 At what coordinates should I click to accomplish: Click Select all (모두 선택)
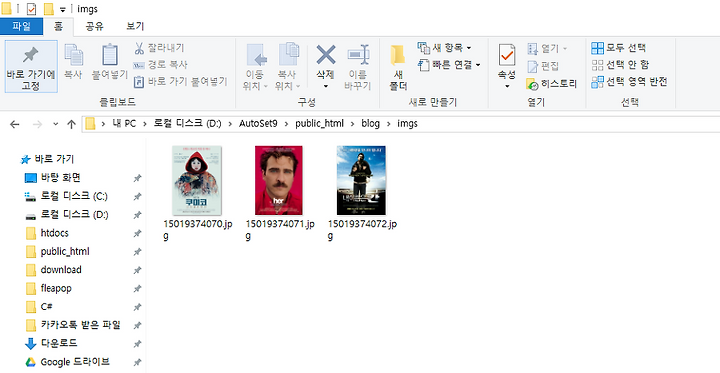[x=619, y=48]
